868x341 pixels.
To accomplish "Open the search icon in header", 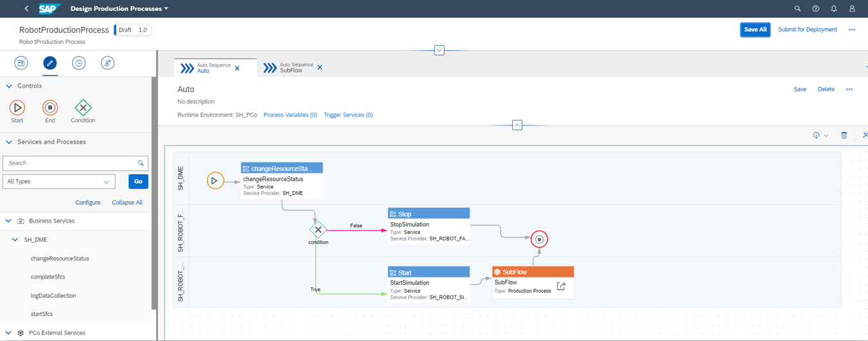I will coord(797,9).
